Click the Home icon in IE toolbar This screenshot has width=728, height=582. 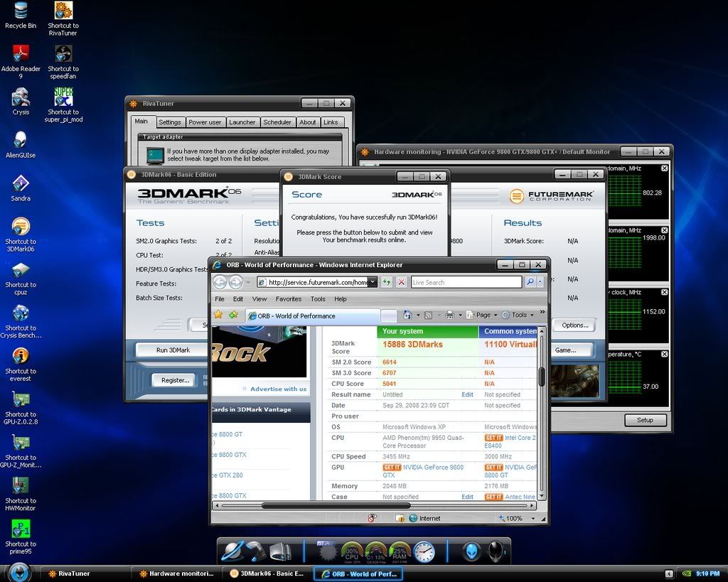point(407,315)
